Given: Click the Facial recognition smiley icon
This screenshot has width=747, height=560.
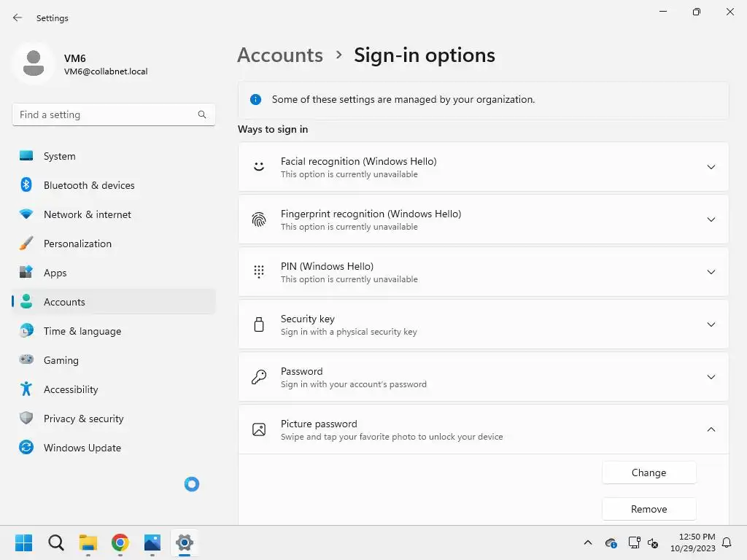Looking at the screenshot, I should (x=259, y=167).
